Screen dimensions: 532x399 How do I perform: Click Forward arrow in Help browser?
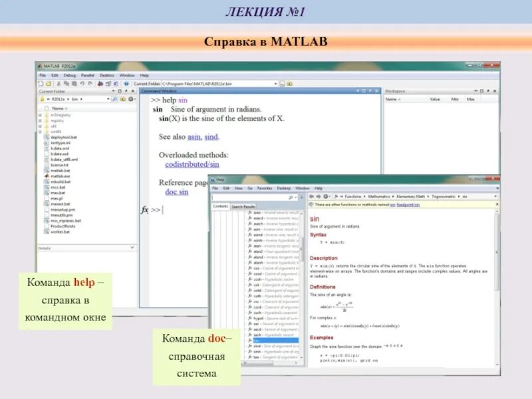coord(319,196)
